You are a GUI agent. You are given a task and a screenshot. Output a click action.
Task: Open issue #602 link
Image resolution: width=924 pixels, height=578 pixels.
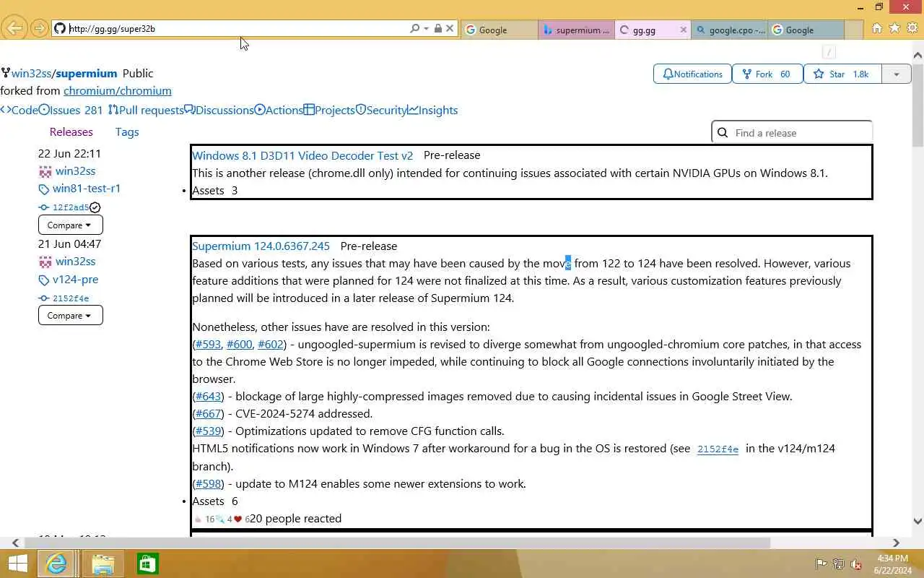coord(270,345)
